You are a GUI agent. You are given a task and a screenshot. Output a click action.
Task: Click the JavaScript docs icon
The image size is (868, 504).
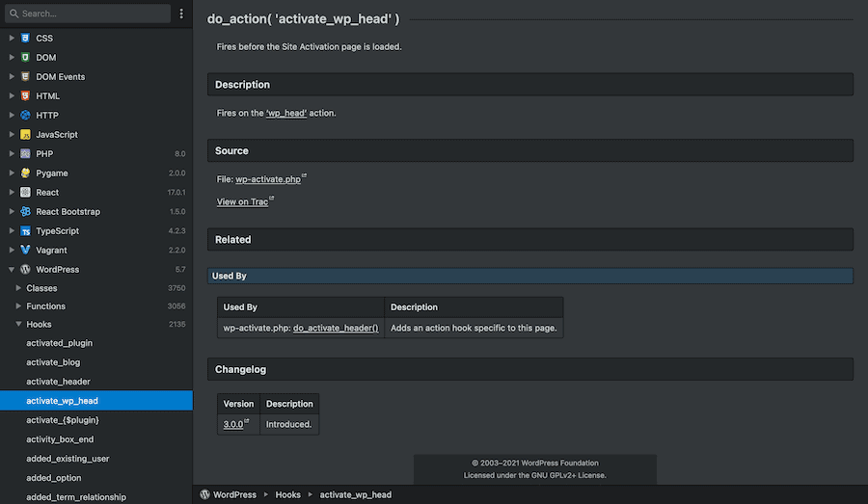click(x=25, y=135)
